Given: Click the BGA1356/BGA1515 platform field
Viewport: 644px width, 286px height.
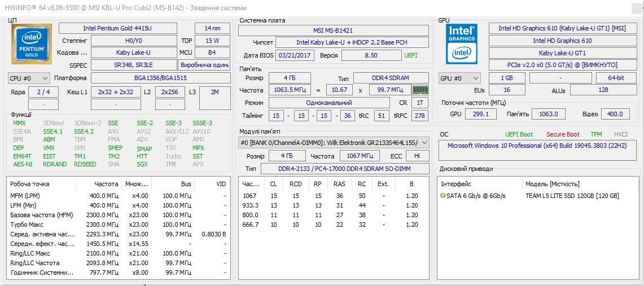Looking at the screenshot, I should click(160, 78).
